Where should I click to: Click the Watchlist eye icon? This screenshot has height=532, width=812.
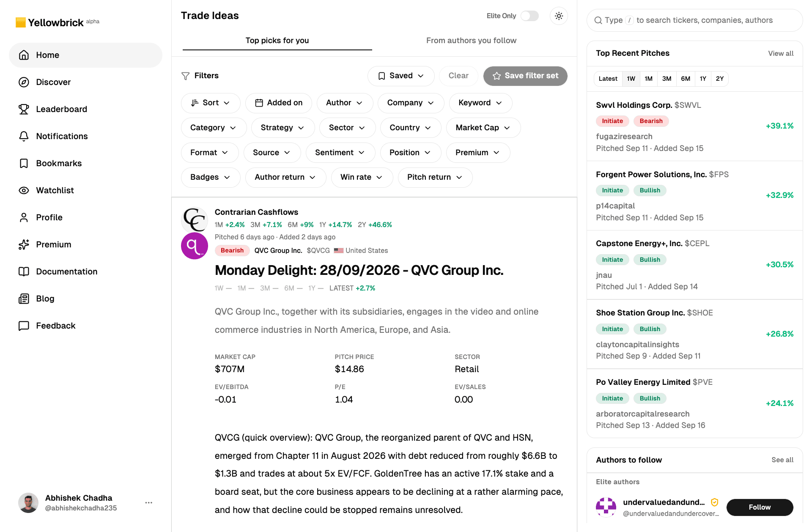[x=24, y=190]
